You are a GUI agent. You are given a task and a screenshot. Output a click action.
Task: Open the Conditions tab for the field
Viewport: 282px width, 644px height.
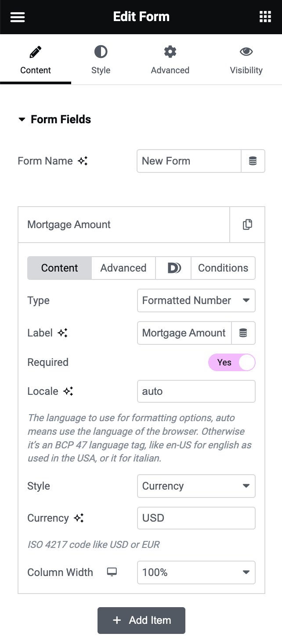tap(223, 268)
